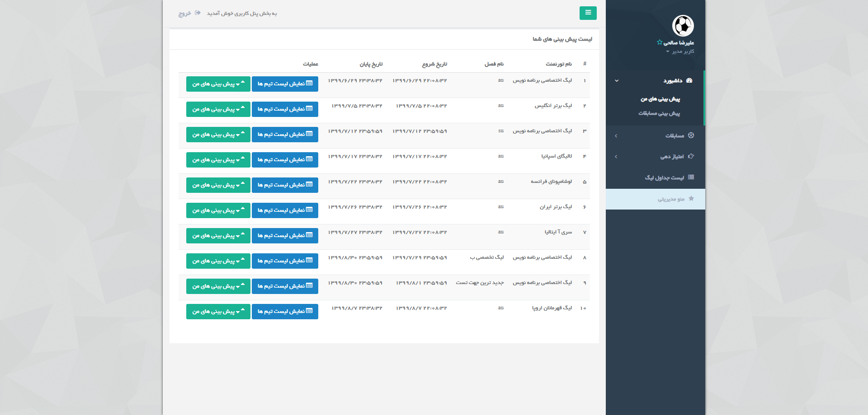Collapse the داشبورد menu using its chevron
Screen dimensions: 868x415
click(617, 81)
